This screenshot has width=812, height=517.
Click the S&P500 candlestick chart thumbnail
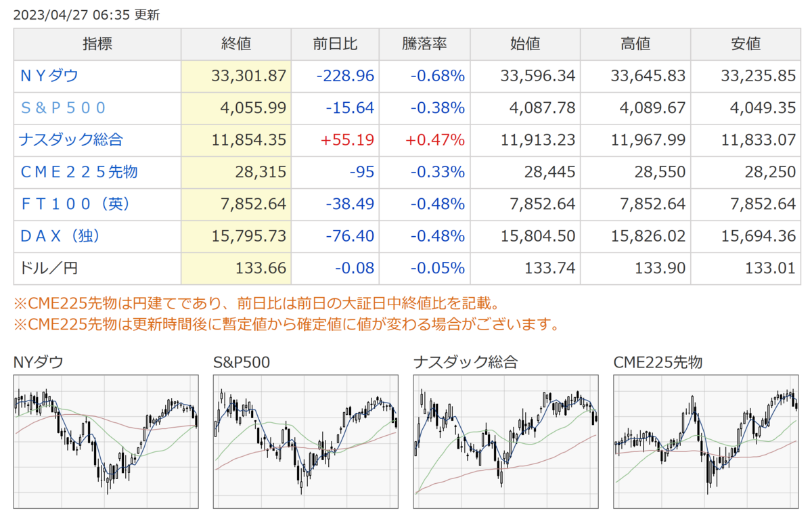coord(306,443)
